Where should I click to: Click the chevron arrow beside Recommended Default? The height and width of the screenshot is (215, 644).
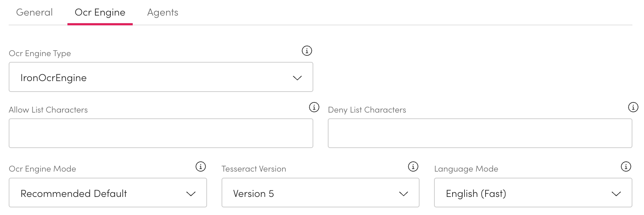coord(191,194)
